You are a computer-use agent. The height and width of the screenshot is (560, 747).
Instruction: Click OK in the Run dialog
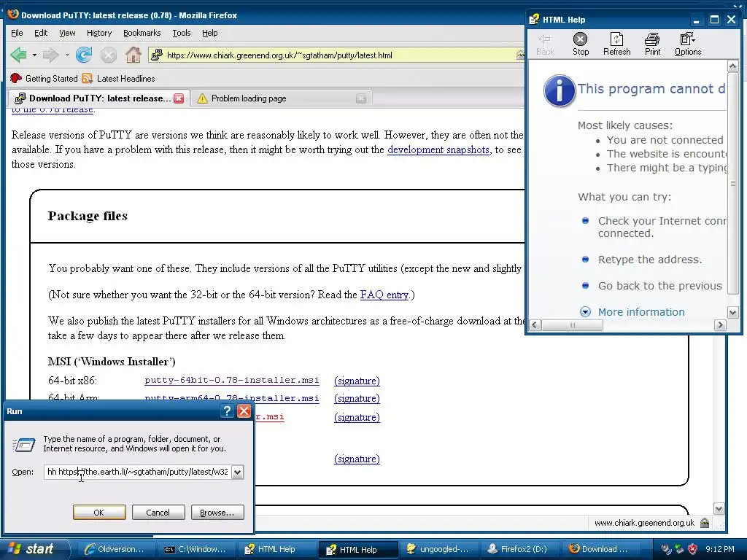click(x=99, y=513)
